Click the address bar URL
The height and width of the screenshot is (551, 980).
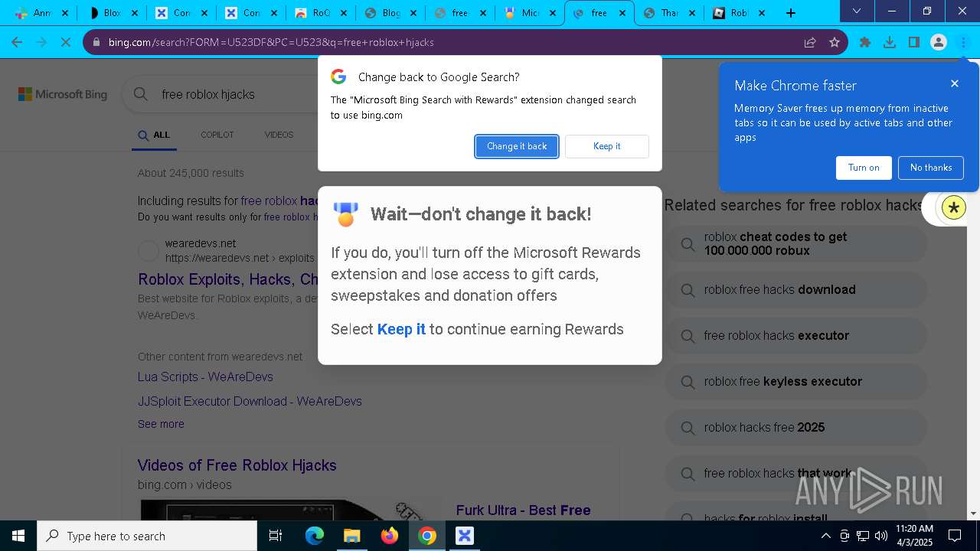(x=271, y=42)
